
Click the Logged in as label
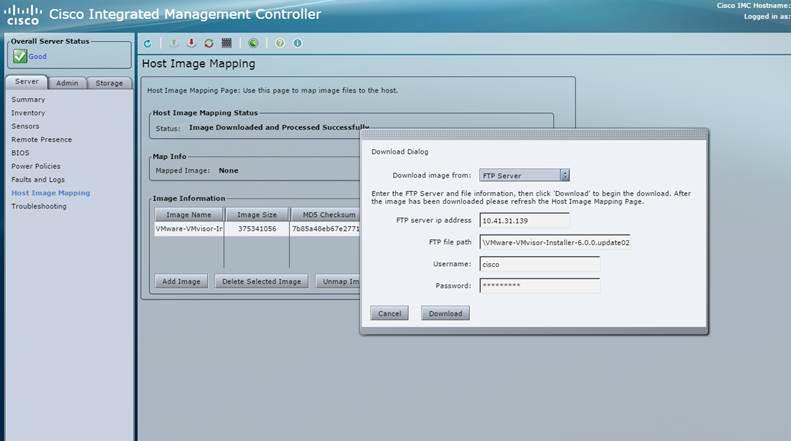point(767,17)
